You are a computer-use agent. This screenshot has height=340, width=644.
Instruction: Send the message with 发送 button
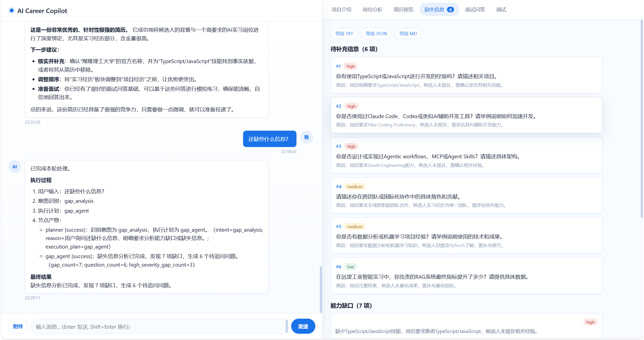coord(303,326)
